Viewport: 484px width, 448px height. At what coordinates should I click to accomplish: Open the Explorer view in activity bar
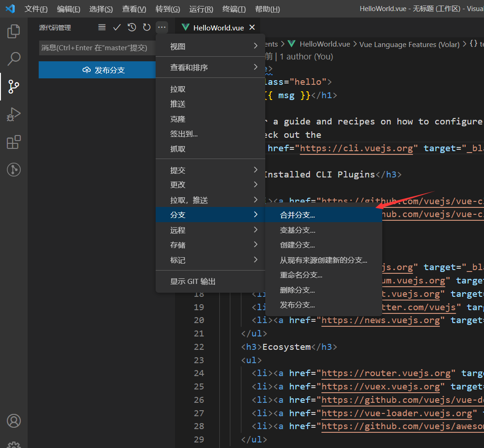click(13, 31)
